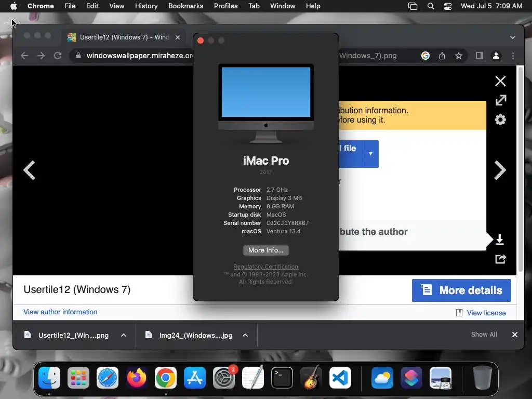
Task: Click the download icon in media viewer
Action: pyautogui.click(x=500, y=240)
